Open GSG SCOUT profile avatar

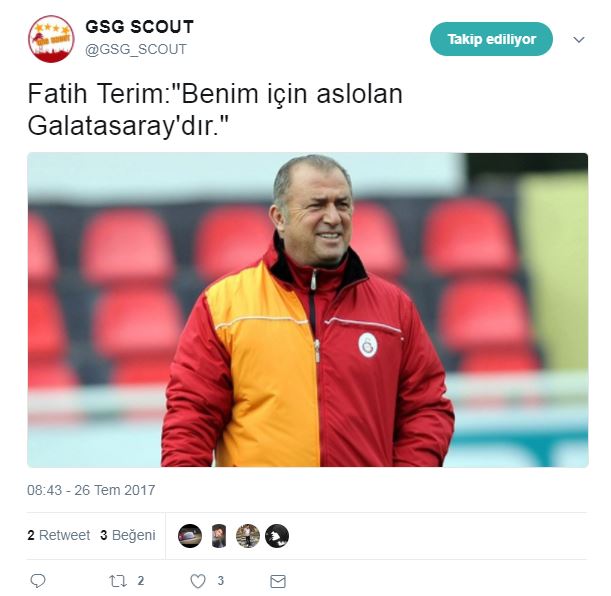coord(51,39)
